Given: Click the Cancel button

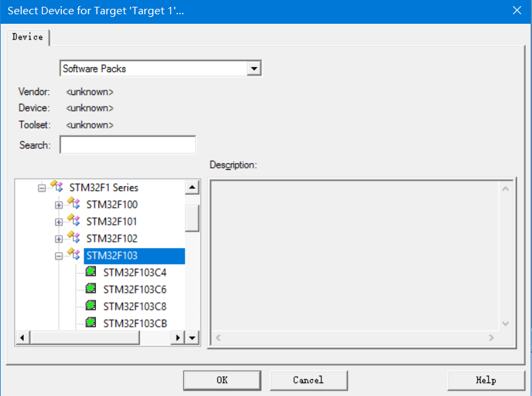Looking at the screenshot, I should [x=308, y=380].
